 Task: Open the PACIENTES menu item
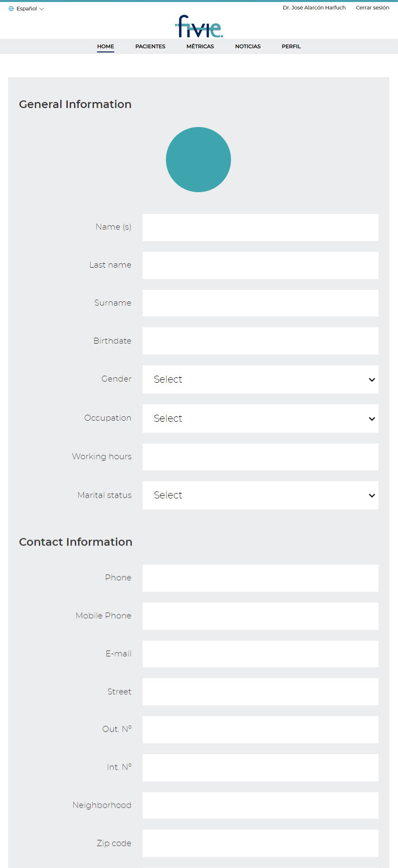pos(150,47)
